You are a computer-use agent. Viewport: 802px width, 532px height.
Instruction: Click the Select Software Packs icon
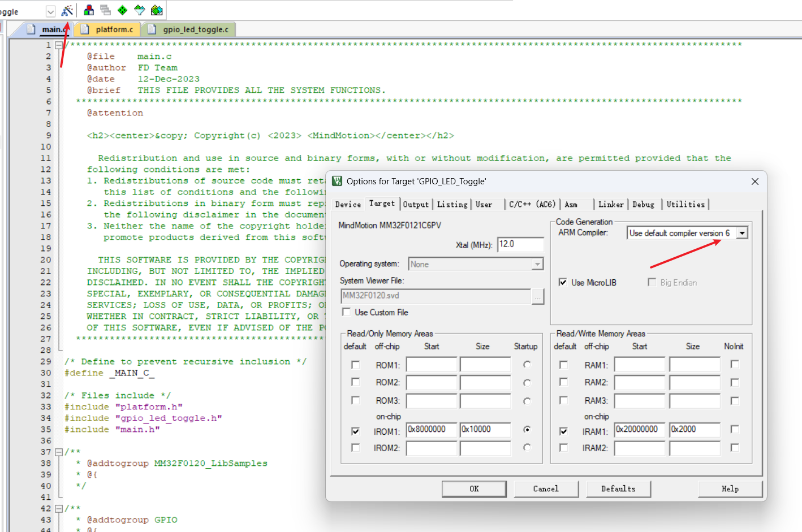pos(139,10)
